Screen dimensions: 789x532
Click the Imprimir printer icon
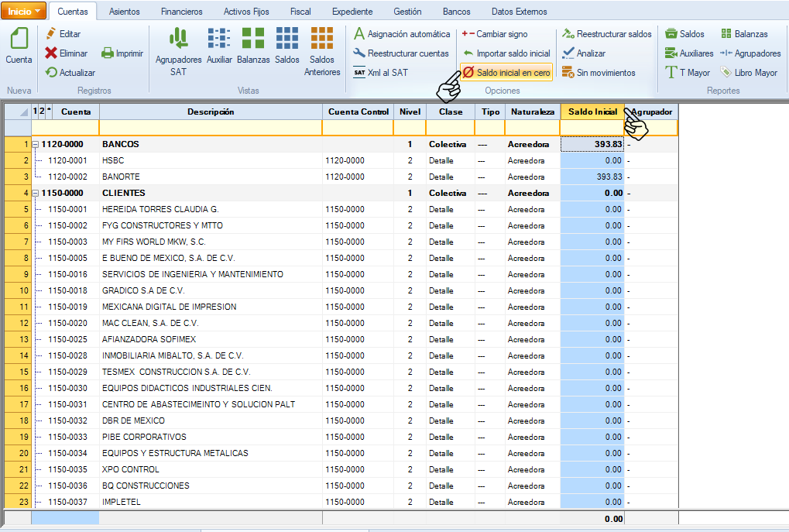coord(108,53)
